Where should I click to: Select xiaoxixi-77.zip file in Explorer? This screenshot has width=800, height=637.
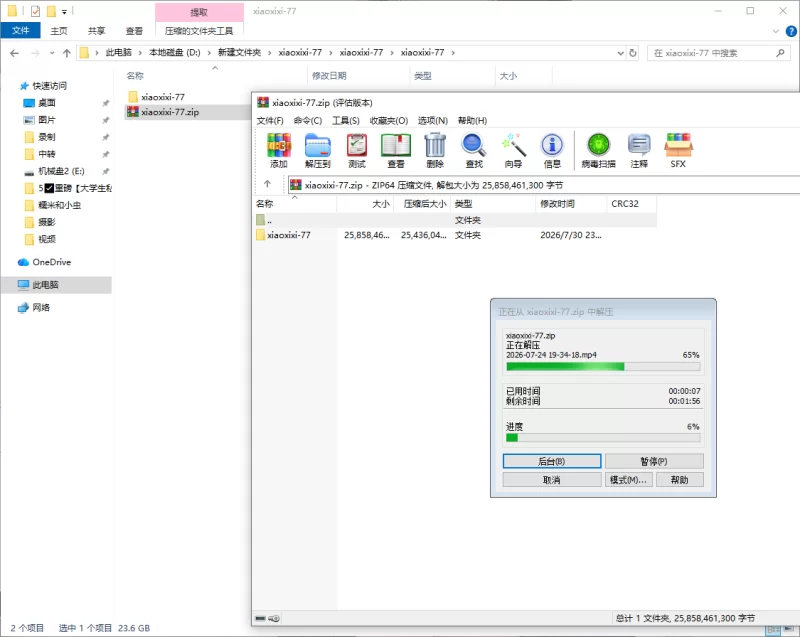(188, 112)
